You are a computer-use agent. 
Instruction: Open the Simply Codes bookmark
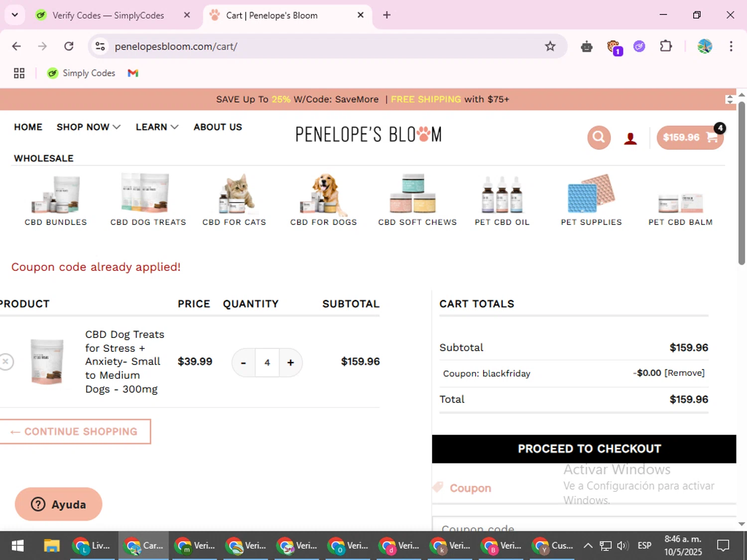(x=81, y=73)
